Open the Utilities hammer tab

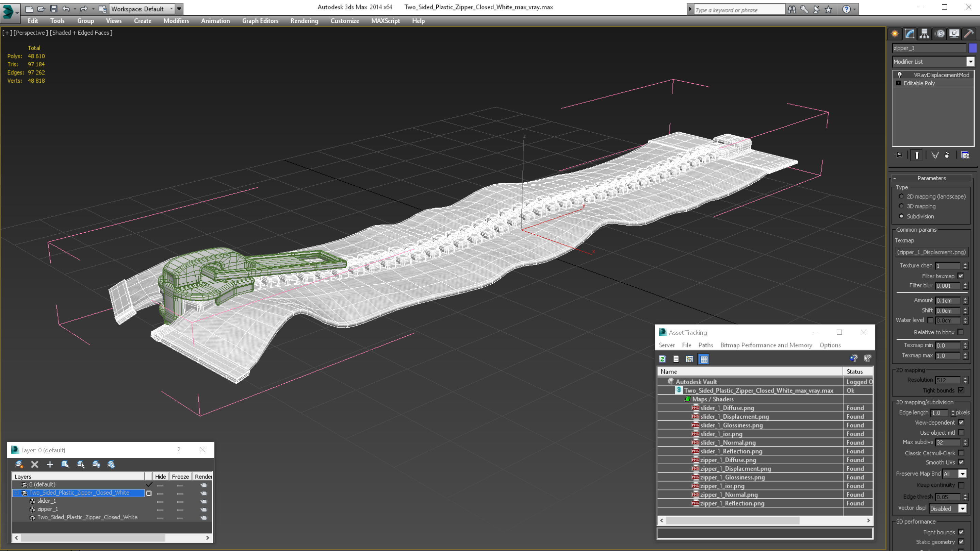click(969, 34)
